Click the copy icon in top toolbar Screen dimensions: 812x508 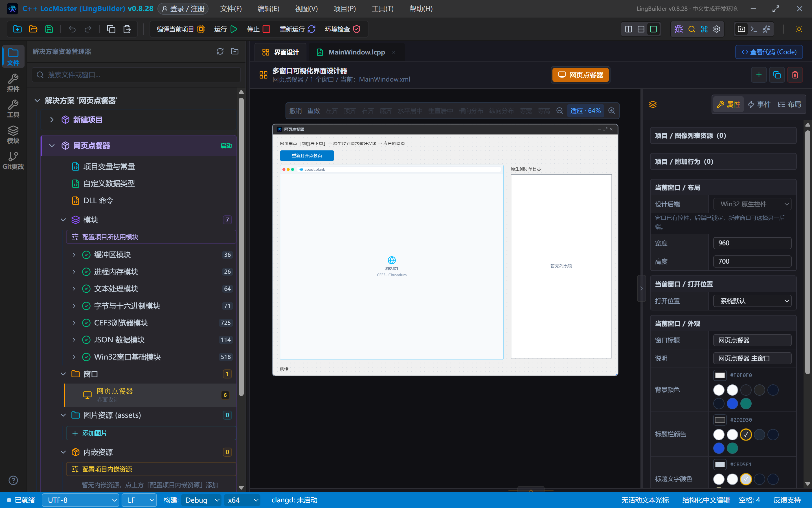(111, 29)
